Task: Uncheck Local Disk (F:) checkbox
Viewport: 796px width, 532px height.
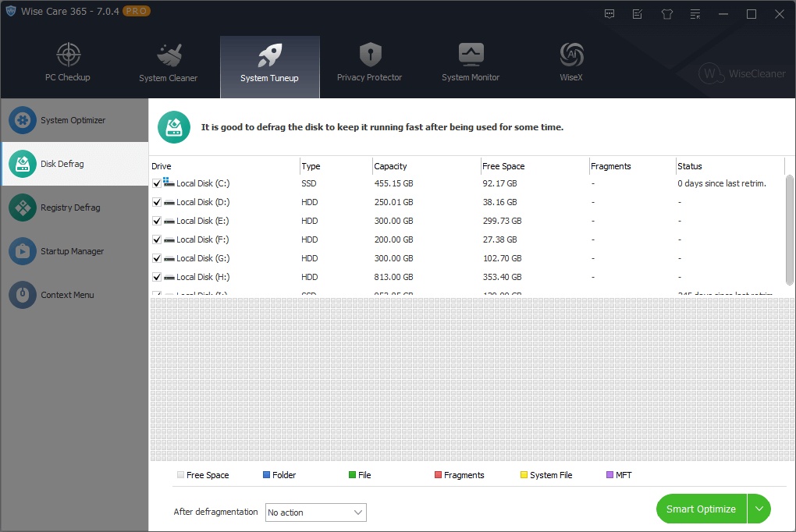Action: [x=157, y=239]
